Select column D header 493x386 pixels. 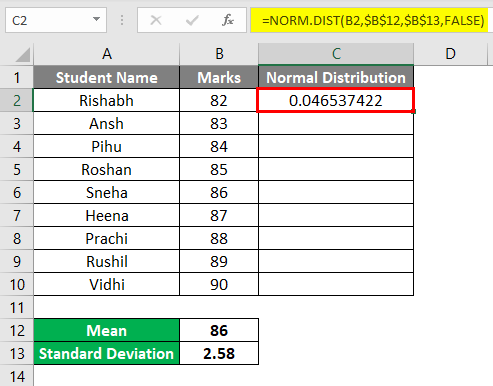pos(450,54)
